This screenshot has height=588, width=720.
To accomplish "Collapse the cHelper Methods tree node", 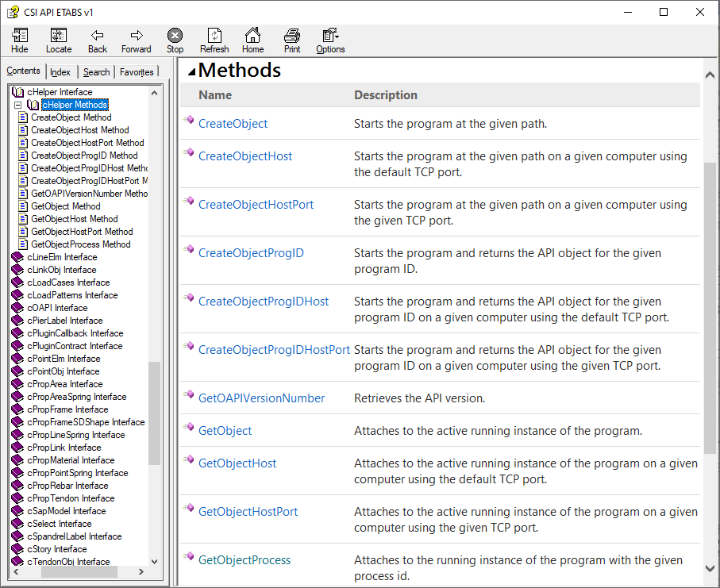I will tap(17, 105).
